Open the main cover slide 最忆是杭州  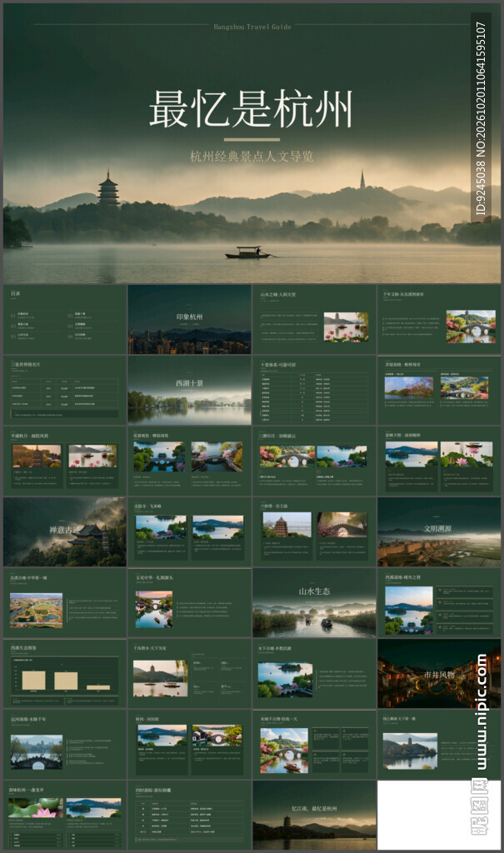click(x=252, y=143)
